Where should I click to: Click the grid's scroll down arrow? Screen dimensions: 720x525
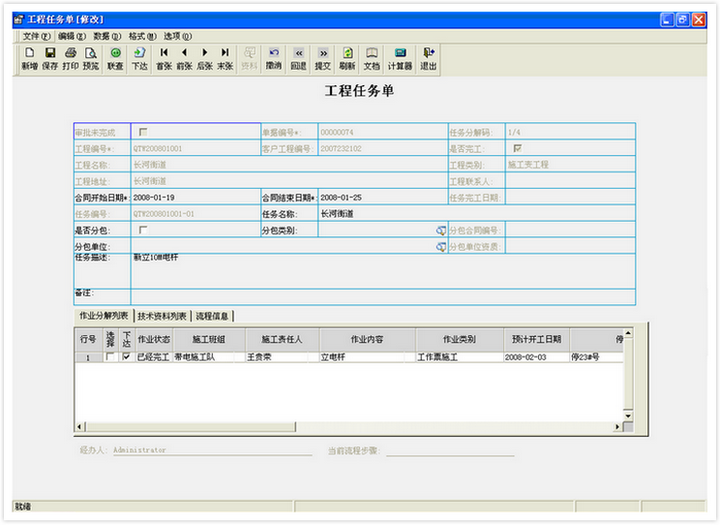[628, 416]
